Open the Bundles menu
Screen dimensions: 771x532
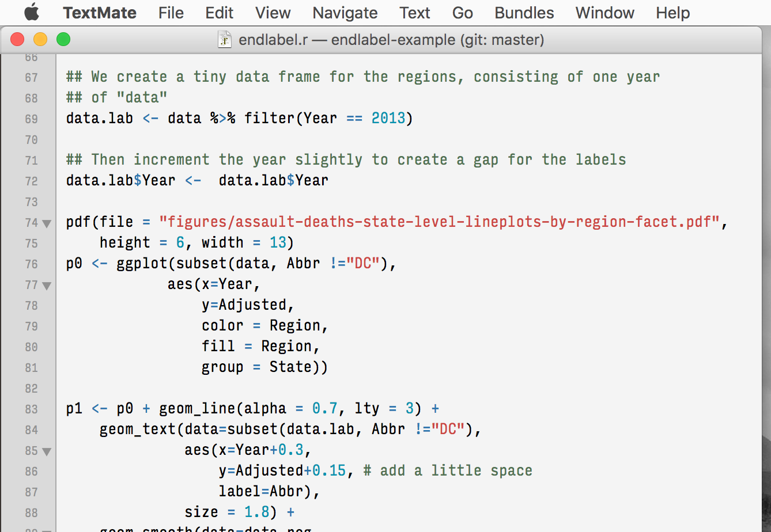tap(524, 13)
